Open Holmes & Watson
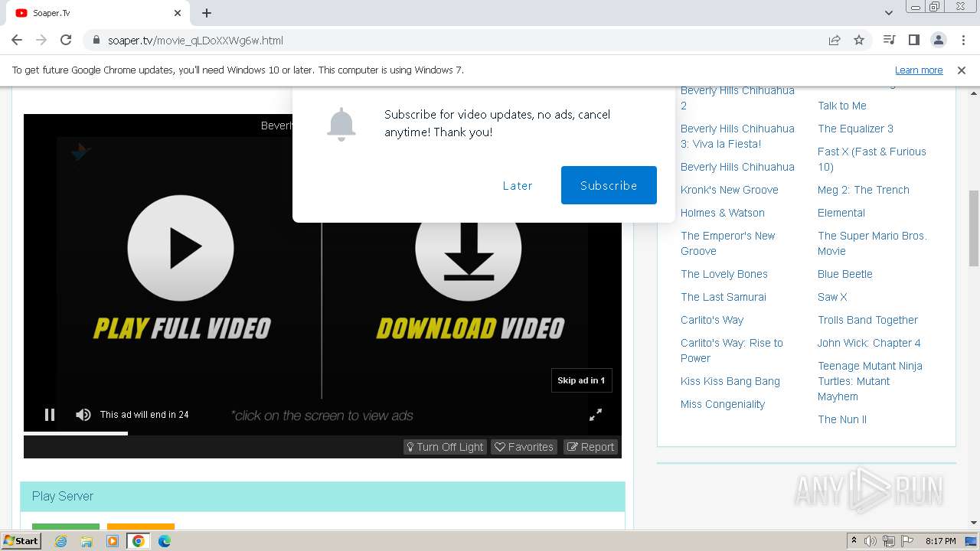Screen dimensions: 980x551 pos(723,213)
